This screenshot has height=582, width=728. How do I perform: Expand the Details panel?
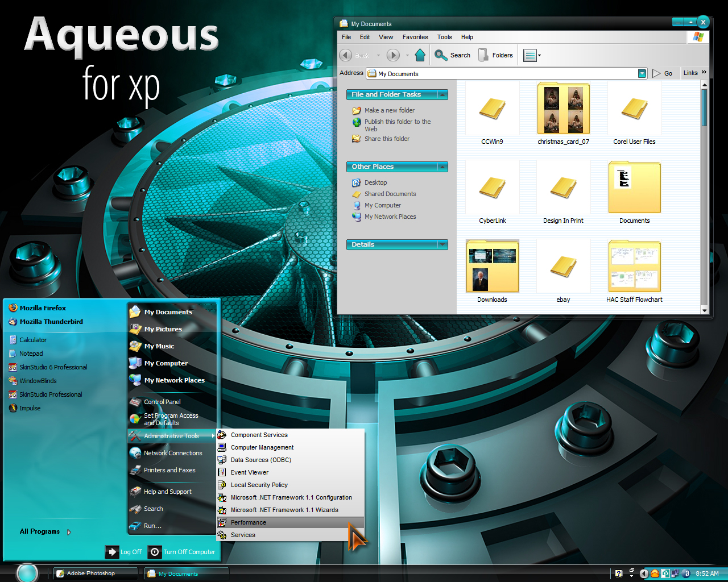442,244
